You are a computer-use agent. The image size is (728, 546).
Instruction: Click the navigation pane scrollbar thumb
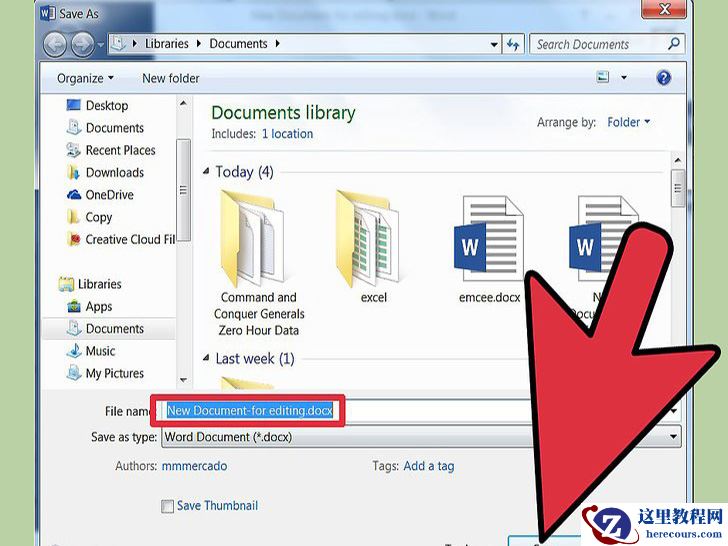click(183, 190)
